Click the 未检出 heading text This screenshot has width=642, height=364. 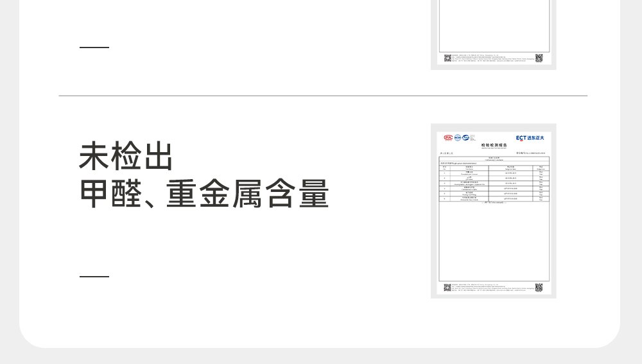(x=126, y=157)
